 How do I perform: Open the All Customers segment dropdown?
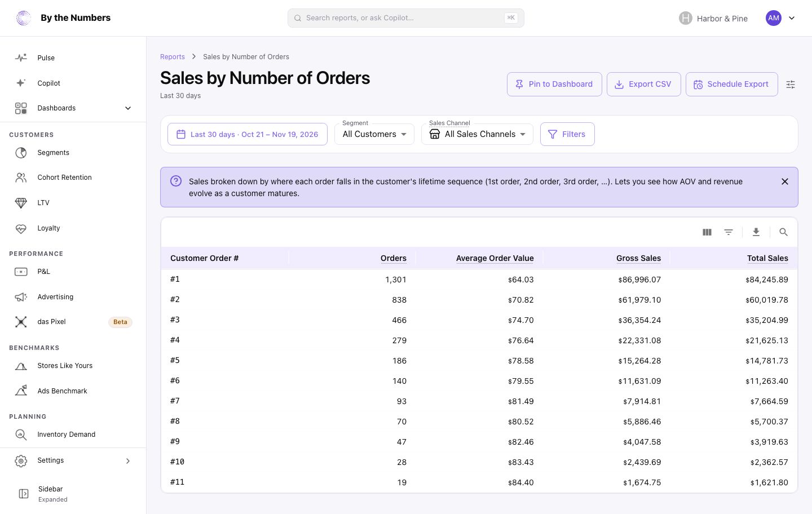click(374, 134)
